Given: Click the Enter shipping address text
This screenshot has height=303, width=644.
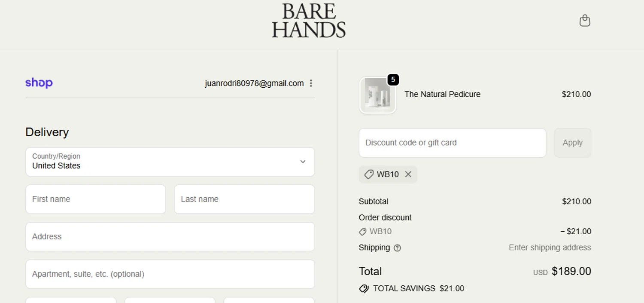Looking at the screenshot, I should click(550, 248).
